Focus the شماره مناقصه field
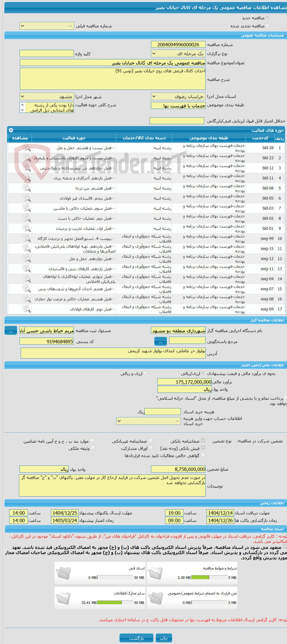 point(178,45)
